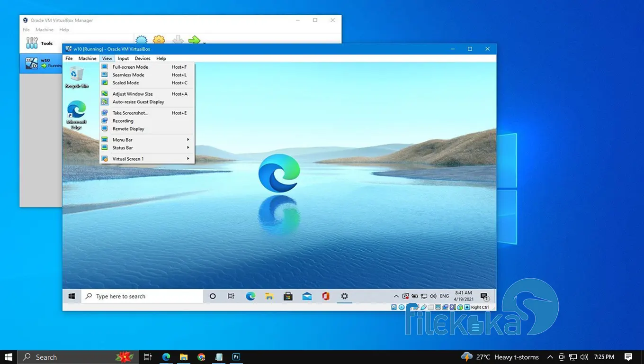Open the guest Windows Start button
Screen dimensions: 644x364
coord(72,296)
